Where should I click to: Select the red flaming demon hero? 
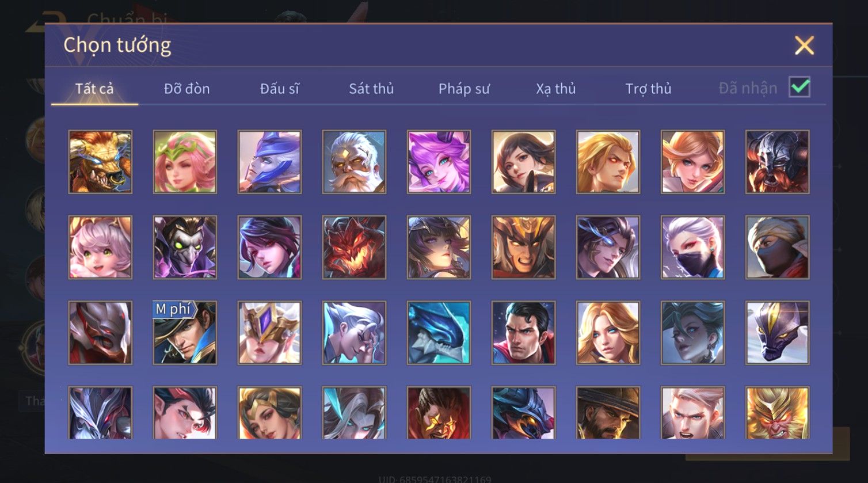(x=354, y=248)
